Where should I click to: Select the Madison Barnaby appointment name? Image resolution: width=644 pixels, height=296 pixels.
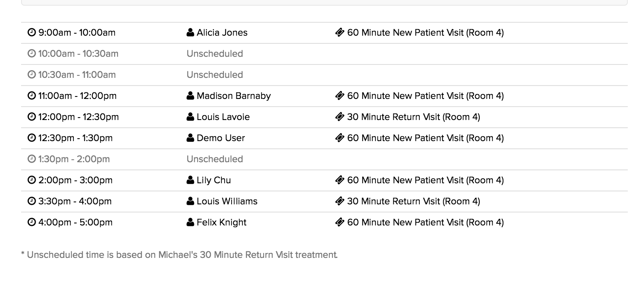234,96
